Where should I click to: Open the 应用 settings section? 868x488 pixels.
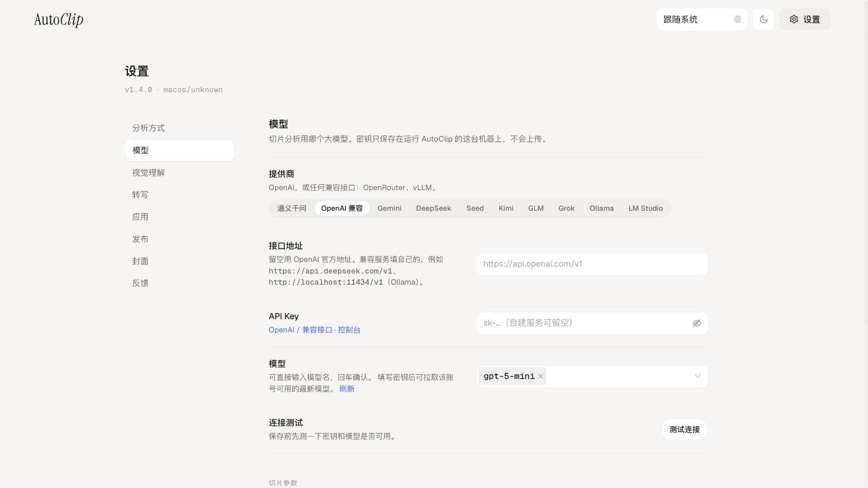tap(179, 217)
